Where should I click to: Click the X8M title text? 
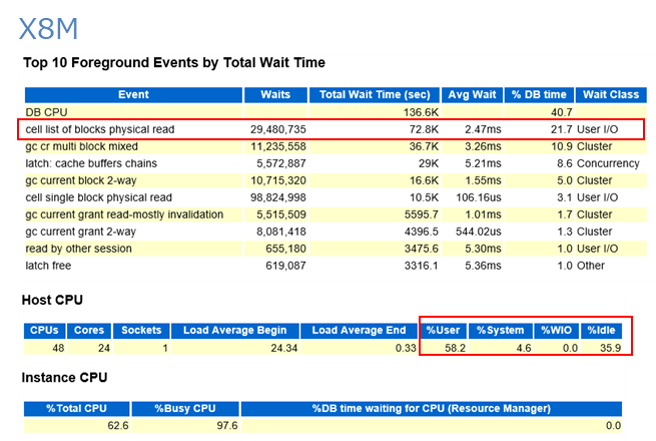(50, 28)
